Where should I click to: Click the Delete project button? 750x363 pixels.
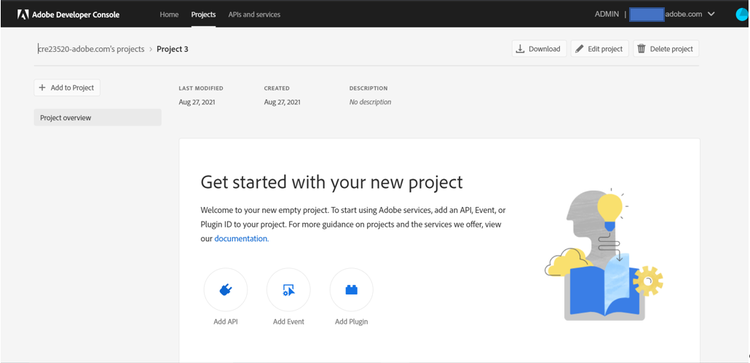coord(666,49)
